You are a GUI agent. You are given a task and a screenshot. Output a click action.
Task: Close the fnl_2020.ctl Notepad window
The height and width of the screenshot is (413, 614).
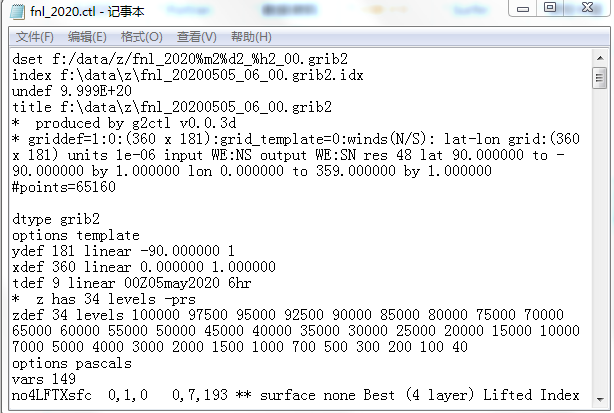click(586, 8)
